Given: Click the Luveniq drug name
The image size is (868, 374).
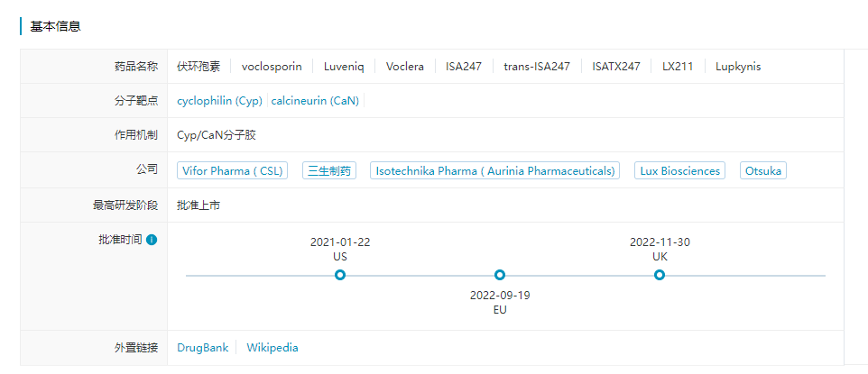Looking at the screenshot, I should pos(344,66).
